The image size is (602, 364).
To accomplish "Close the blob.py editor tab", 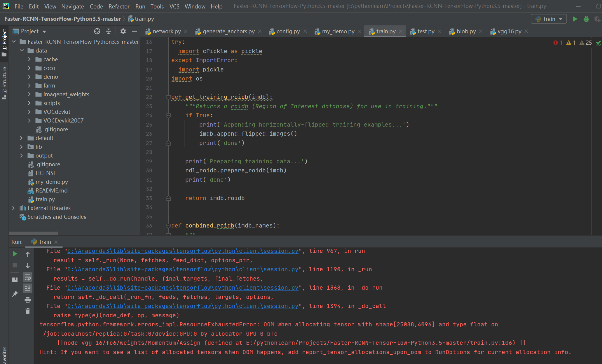I will click(x=481, y=31).
